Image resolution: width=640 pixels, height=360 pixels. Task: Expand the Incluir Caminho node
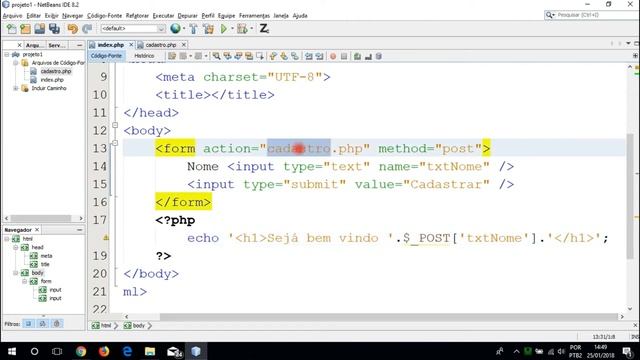click(16, 88)
